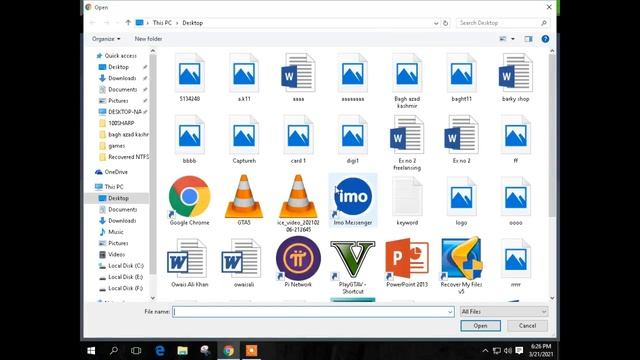Click the volume icon in system tray
This screenshot has height=360, width=640.
point(507,351)
